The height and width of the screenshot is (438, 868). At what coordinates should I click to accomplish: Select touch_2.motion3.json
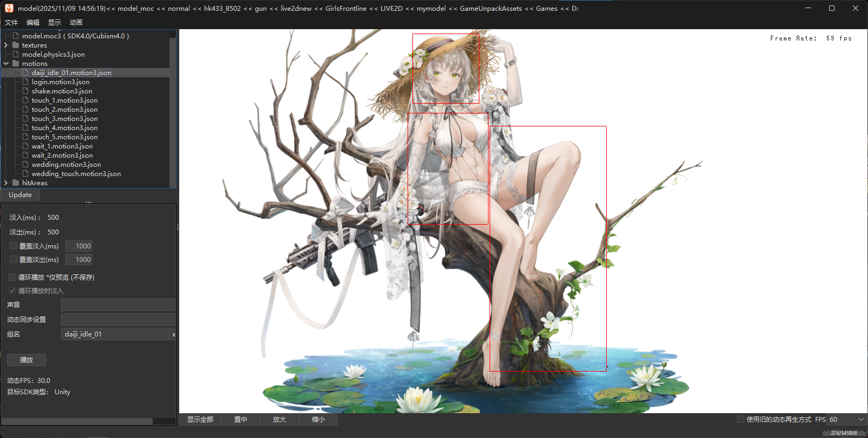click(65, 109)
